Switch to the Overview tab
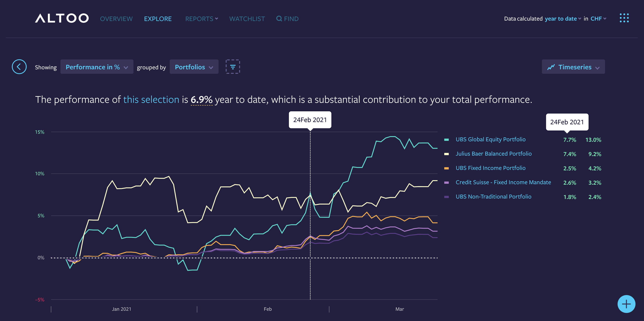The image size is (644, 321). [116, 19]
